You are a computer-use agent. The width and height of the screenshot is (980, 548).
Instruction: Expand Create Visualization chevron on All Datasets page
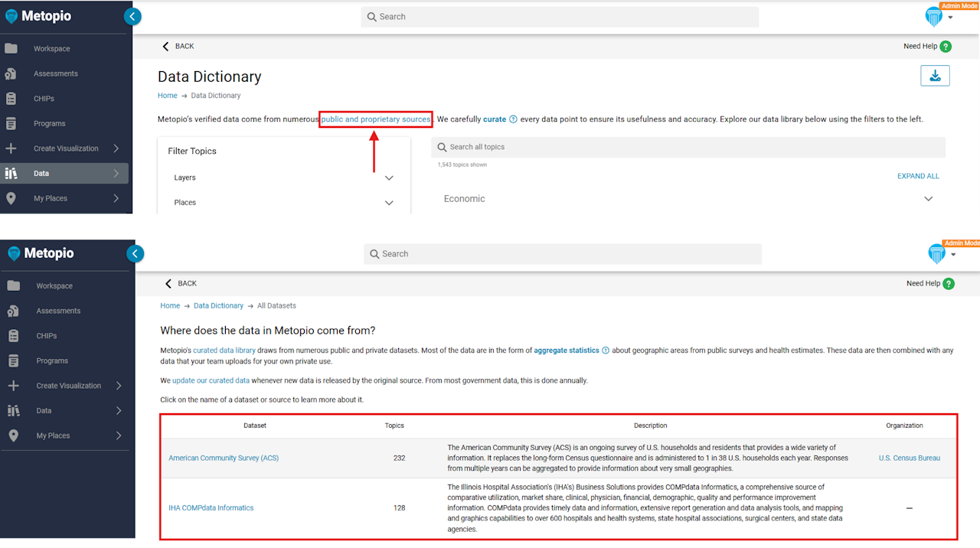(x=119, y=386)
